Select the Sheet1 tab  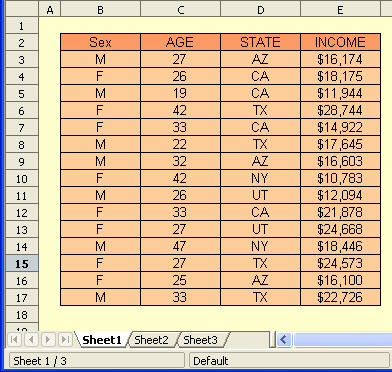click(102, 340)
